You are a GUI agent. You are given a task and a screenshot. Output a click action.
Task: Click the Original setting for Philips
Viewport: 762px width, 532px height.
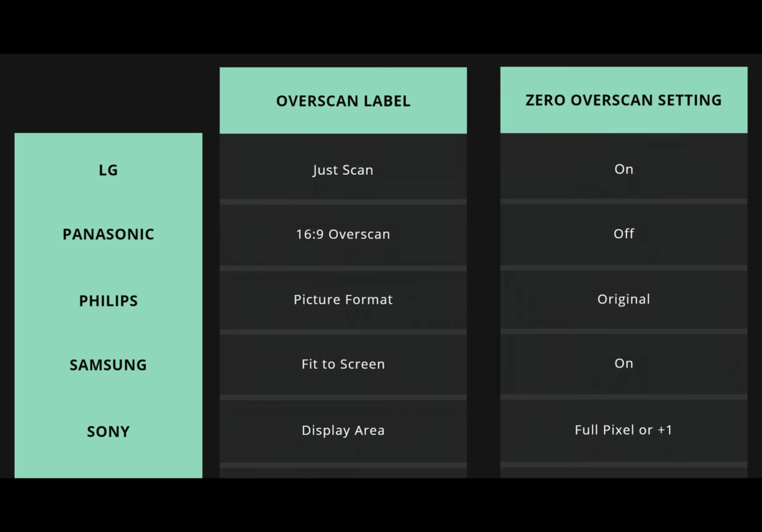[623, 299]
